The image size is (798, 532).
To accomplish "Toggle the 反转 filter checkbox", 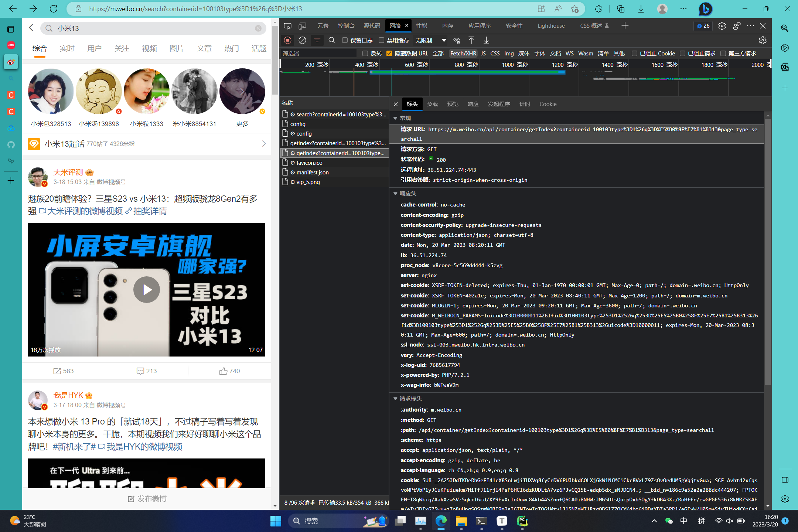I will coord(365,54).
